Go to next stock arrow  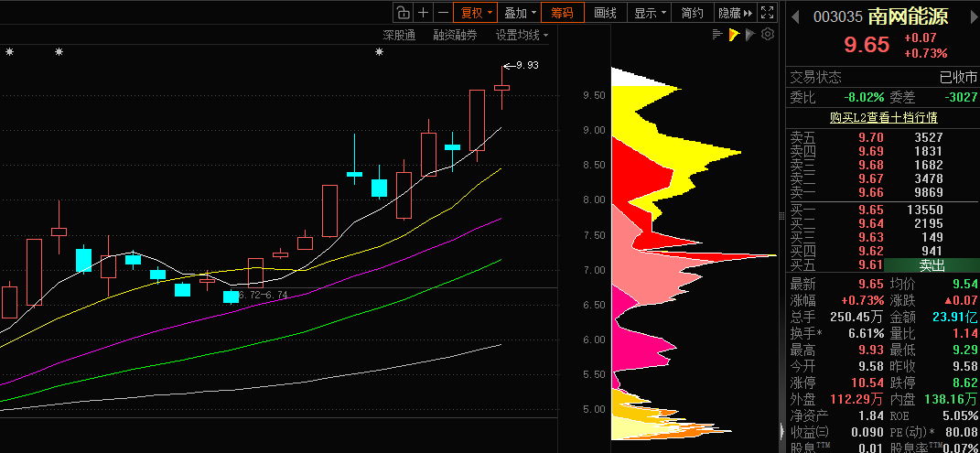[x=974, y=16]
